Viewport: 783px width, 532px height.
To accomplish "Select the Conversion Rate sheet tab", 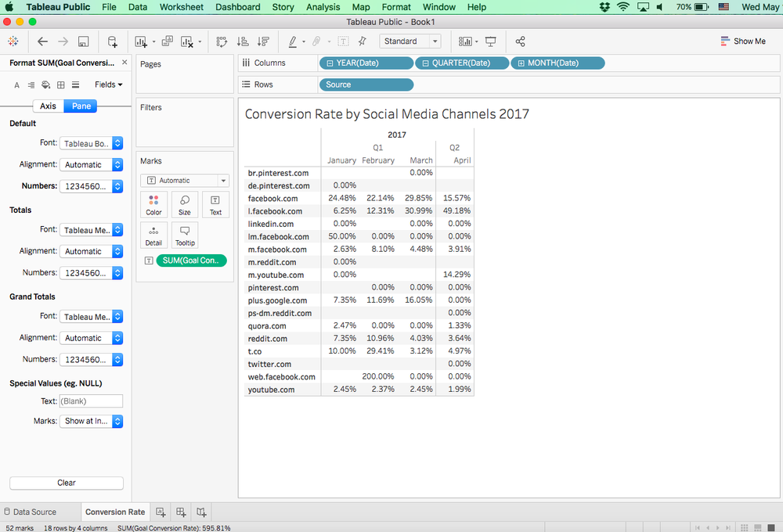I will [115, 512].
